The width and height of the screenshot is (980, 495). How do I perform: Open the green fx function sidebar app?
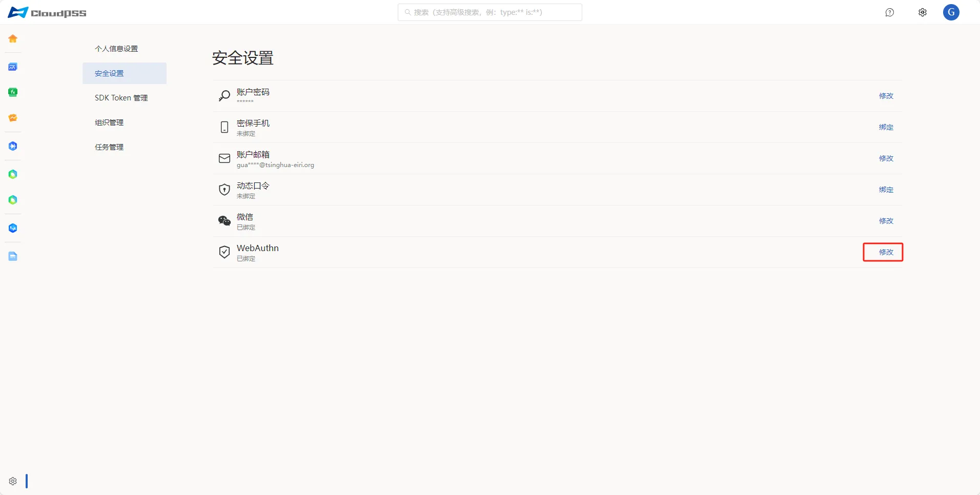(x=13, y=92)
